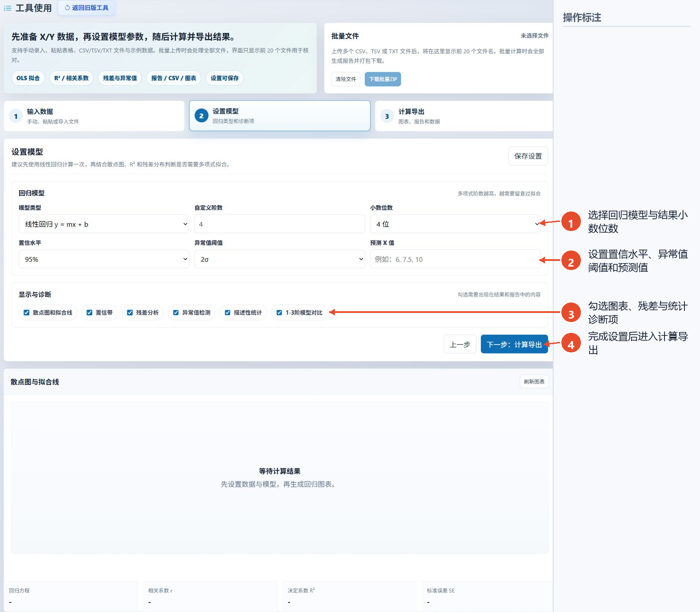Click the 标准误差 SE result label

click(441, 590)
